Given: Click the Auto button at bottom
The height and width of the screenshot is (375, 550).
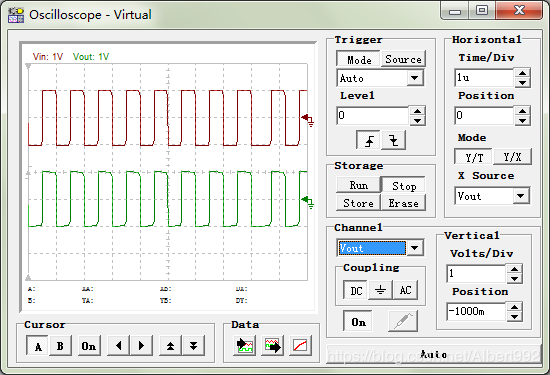Looking at the screenshot, I should pos(434,354).
